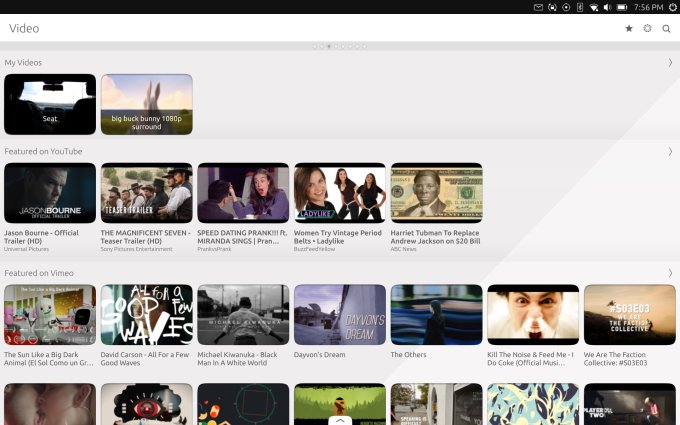Open Dayvon's Dream Vimeo video
Screen dimensions: 680x425
point(340,315)
